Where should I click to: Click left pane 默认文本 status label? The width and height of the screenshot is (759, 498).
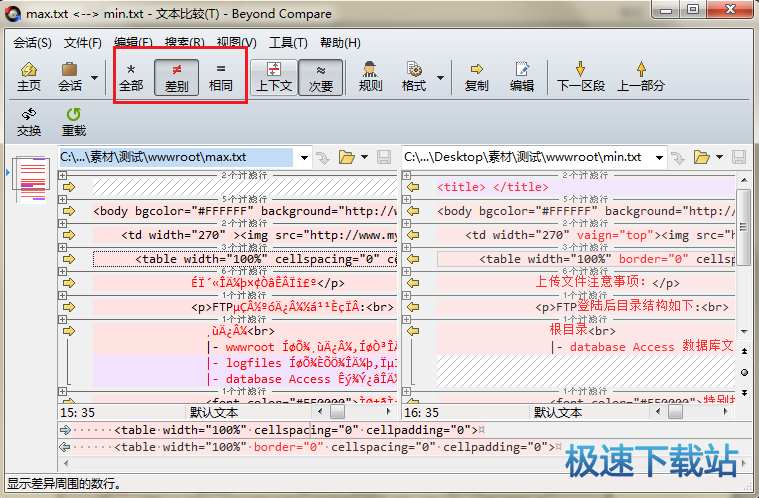coord(214,412)
